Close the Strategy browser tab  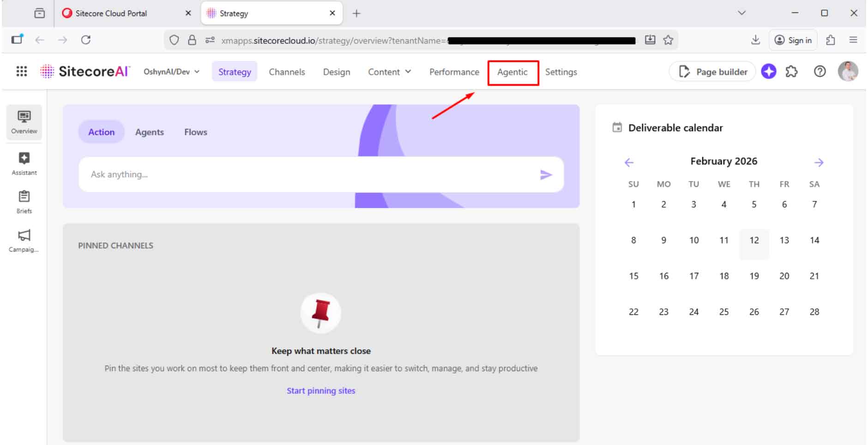tap(332, 13)
